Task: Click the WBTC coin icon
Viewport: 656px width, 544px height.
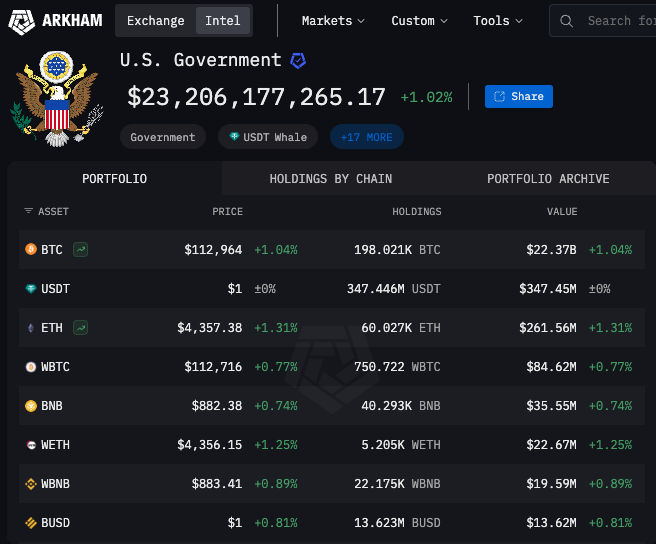Action: [x=31, y=367]
